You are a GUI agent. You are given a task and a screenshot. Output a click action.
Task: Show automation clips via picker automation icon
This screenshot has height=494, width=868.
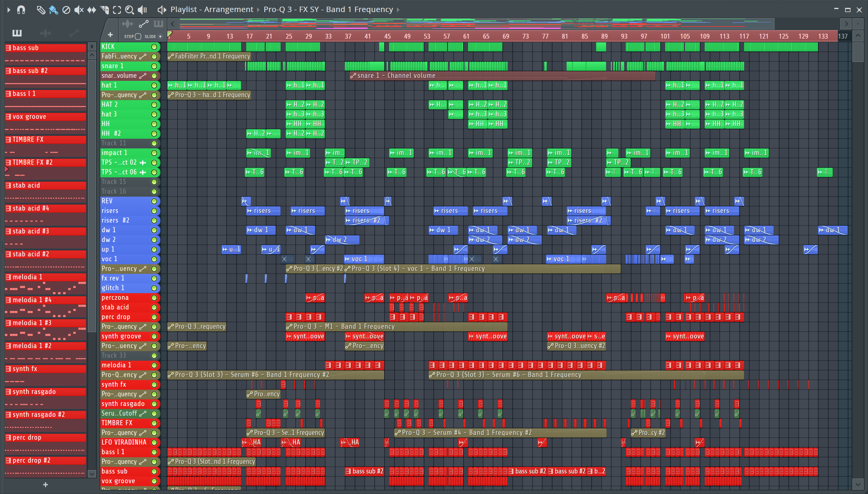tap(74, 33)
